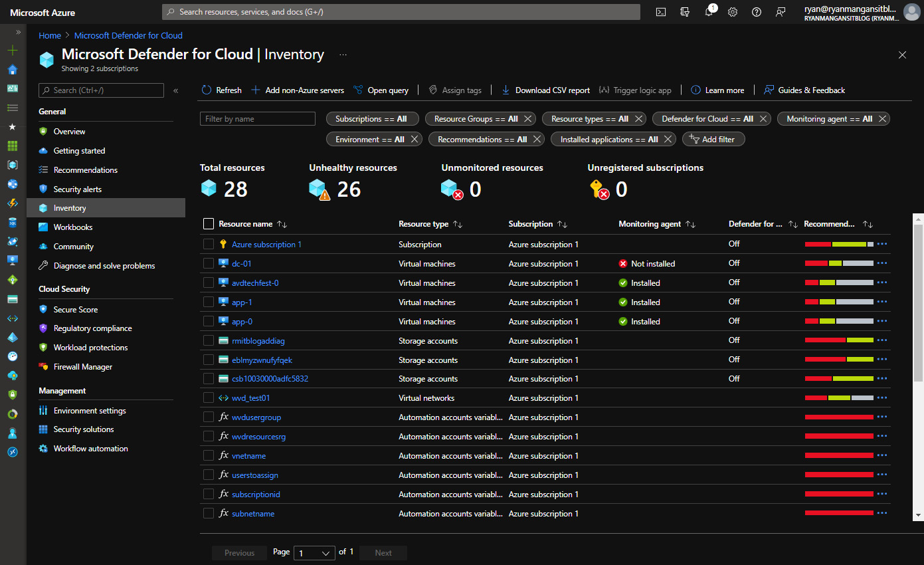This screenshot has height=565, width=924.
Task: Click the Create a resource plus icon
Action: coord(13,51)
